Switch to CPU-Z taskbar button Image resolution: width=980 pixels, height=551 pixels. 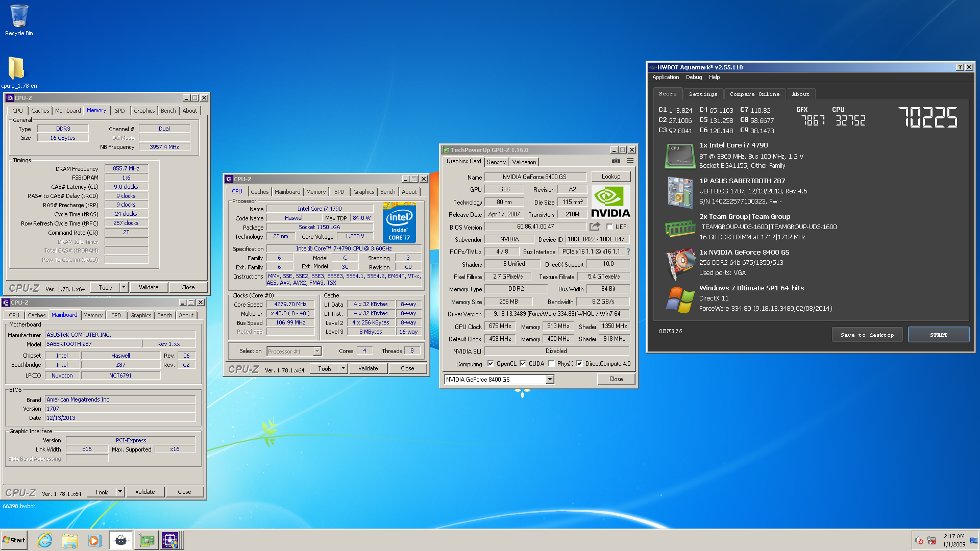coord(170,540)
